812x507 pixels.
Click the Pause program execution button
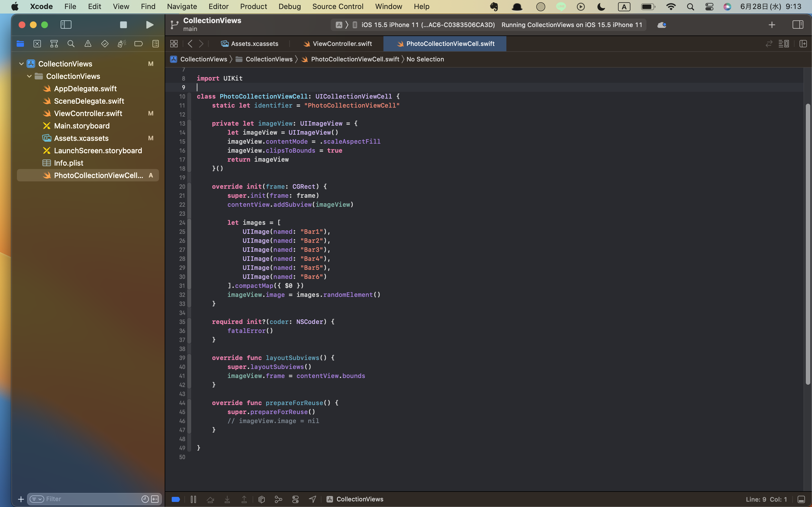(193, 499)
